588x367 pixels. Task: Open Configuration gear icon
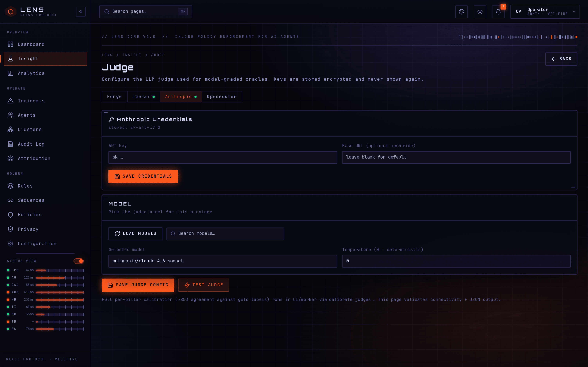(x=10, y=244)
